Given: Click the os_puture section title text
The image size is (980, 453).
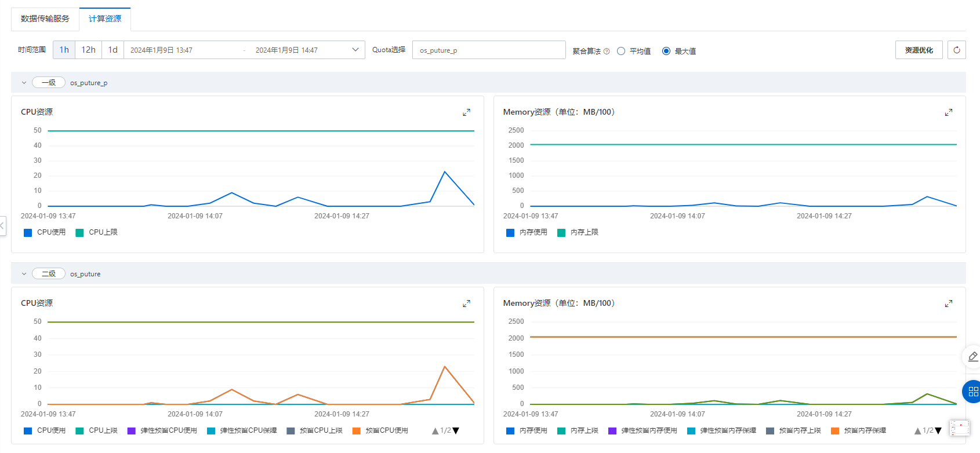Looking at the screenshot, I should tap(85, 274).
